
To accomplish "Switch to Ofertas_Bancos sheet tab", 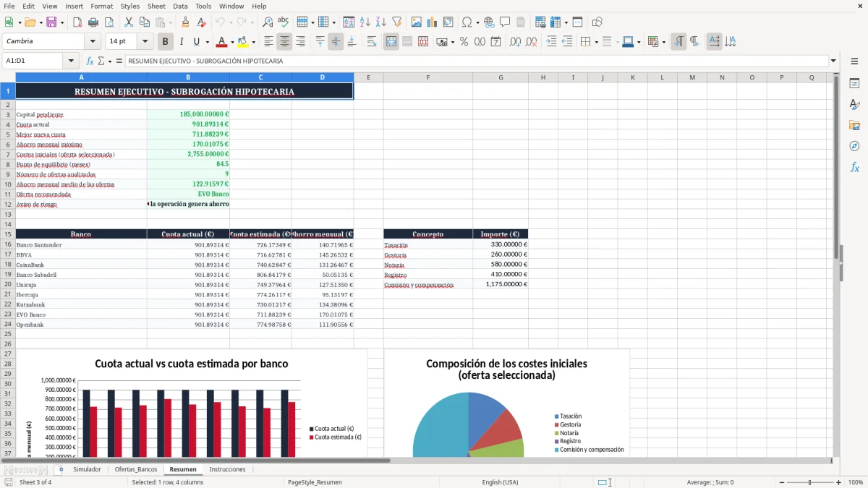I will [136, 469].
